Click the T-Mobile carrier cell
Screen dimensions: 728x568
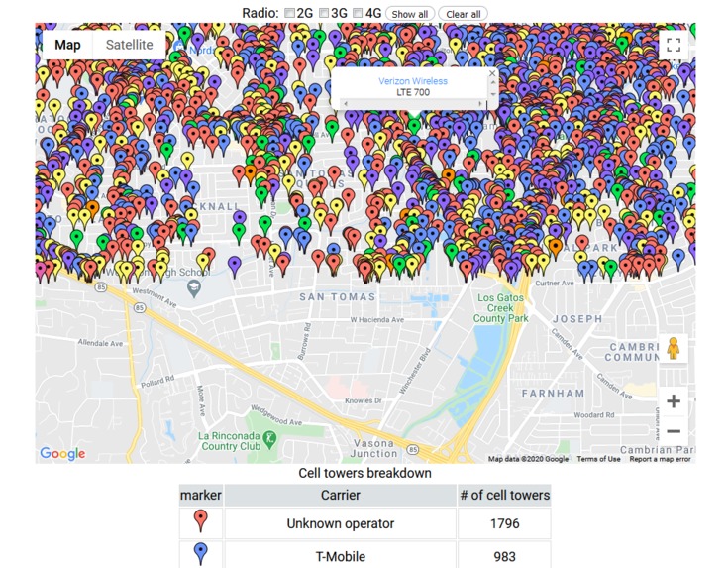[x=341, y=556]
